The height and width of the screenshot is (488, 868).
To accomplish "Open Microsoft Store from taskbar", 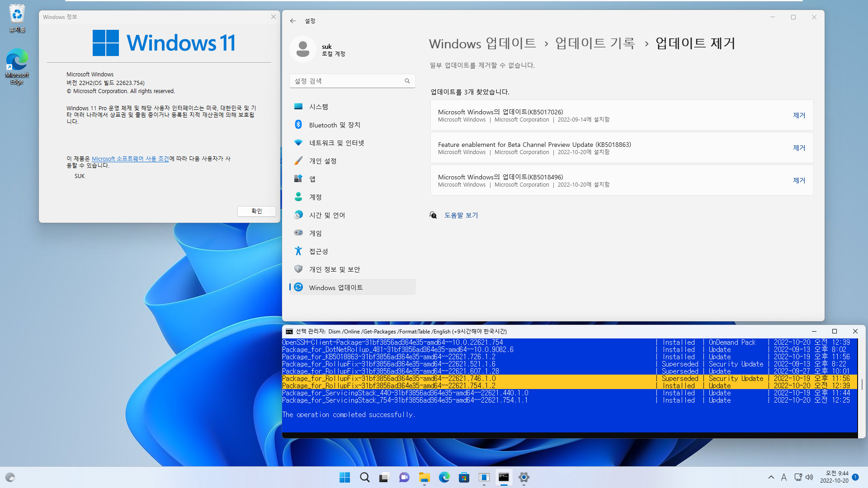I will coord(464,477).
